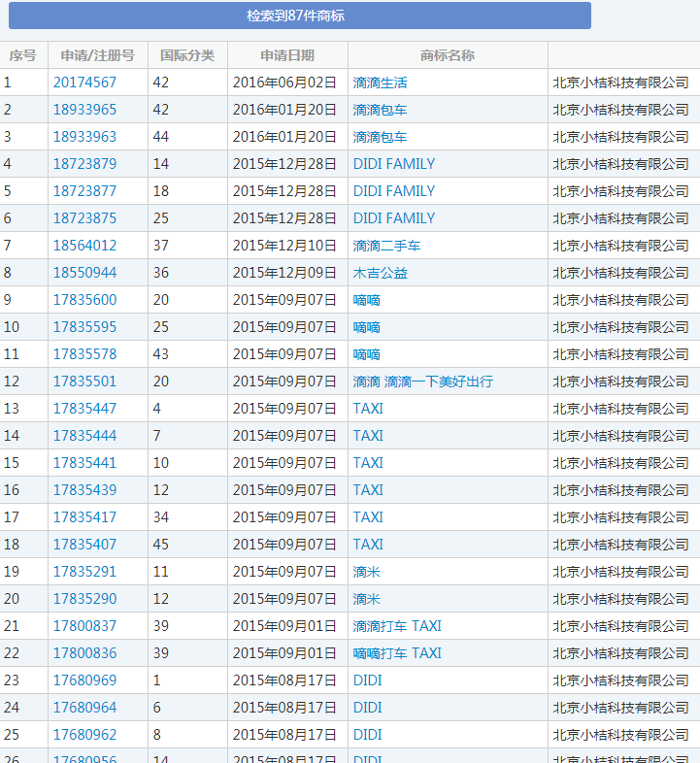This screenshot has height=763, width=700.
Task: Open 嘀嘀 trademark in row 9
Action: click(x=367, y=300)
